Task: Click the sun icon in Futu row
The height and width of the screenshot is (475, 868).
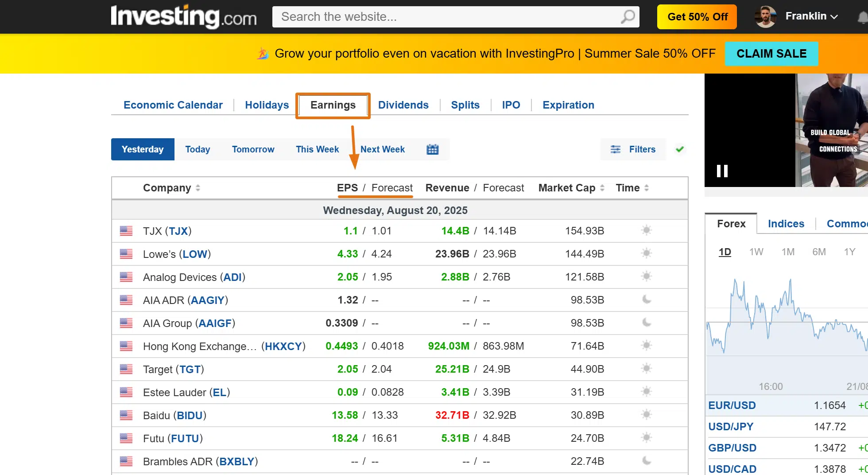Action: pyautogui.click(x=647, y=438)
